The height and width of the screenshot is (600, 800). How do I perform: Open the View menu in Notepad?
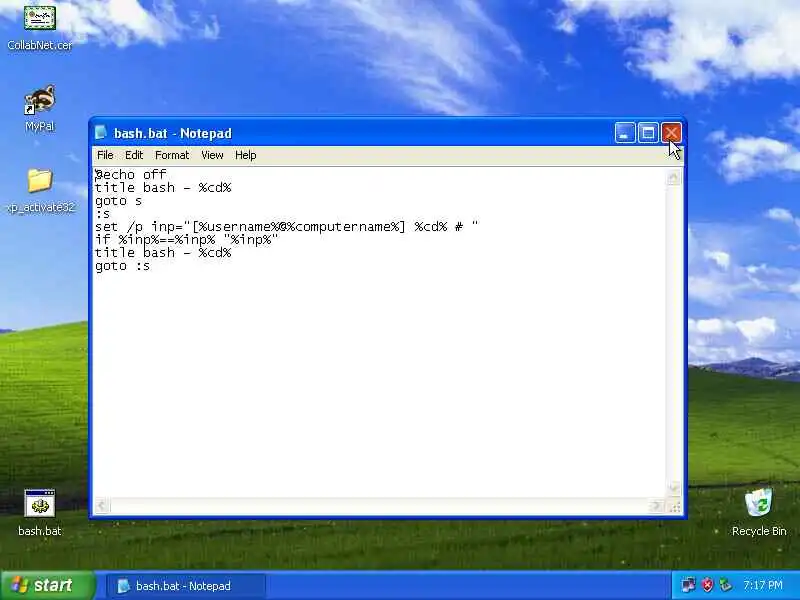[x=212, y=155]
